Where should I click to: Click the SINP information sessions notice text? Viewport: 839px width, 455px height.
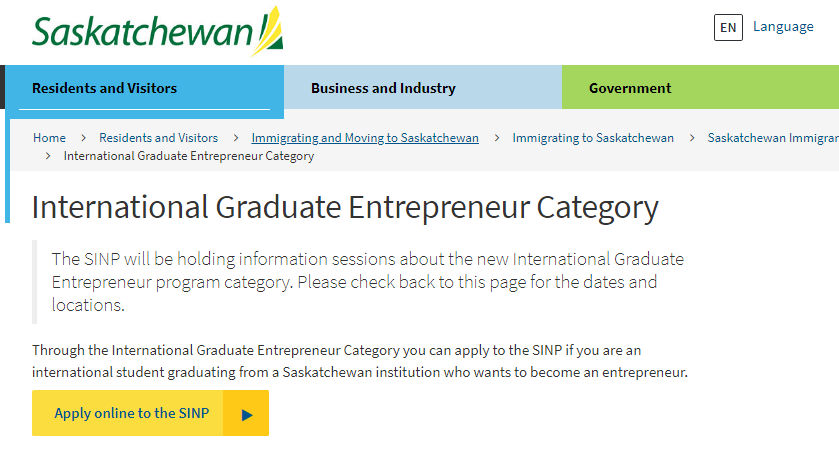[368, 281]
